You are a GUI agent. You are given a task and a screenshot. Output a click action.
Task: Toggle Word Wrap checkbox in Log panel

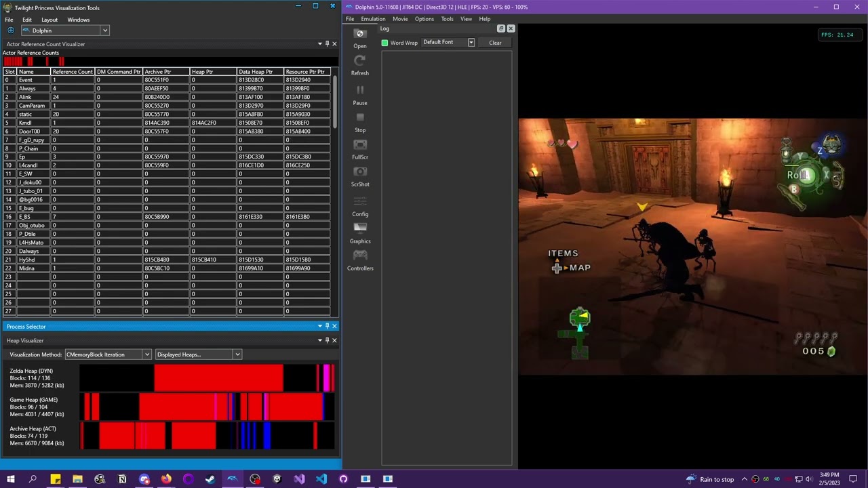[384, 43]
